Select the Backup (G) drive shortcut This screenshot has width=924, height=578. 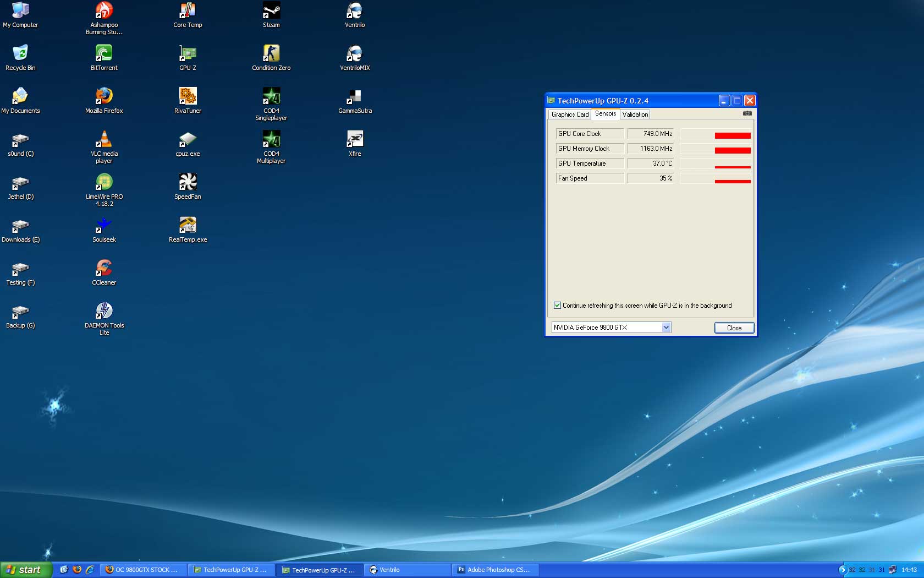[x=20, y=315]
